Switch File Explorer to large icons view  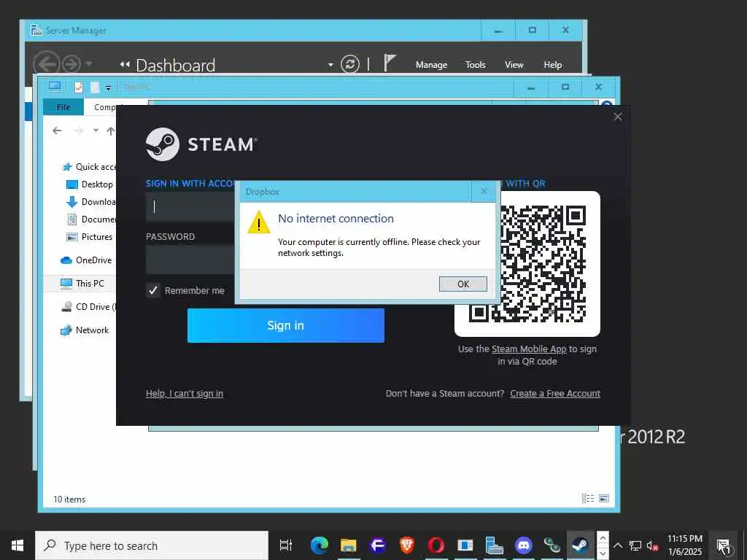(x=603, y=498)
